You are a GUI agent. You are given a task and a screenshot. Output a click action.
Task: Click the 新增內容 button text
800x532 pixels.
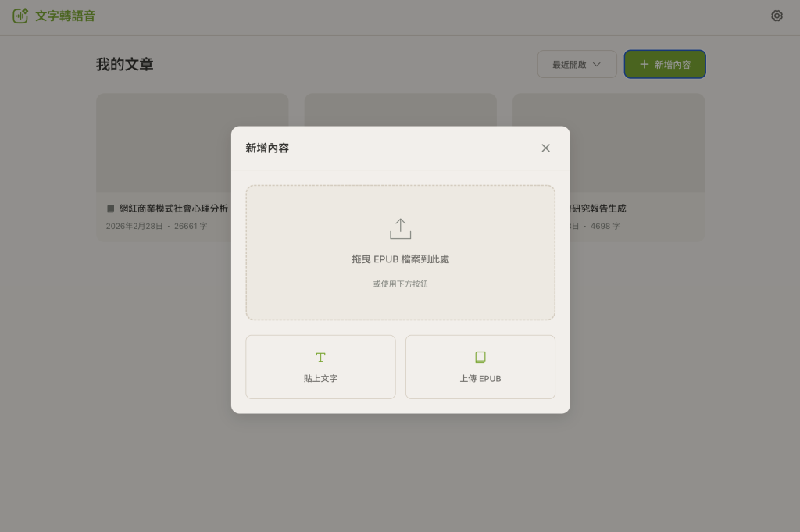(673, 64)
